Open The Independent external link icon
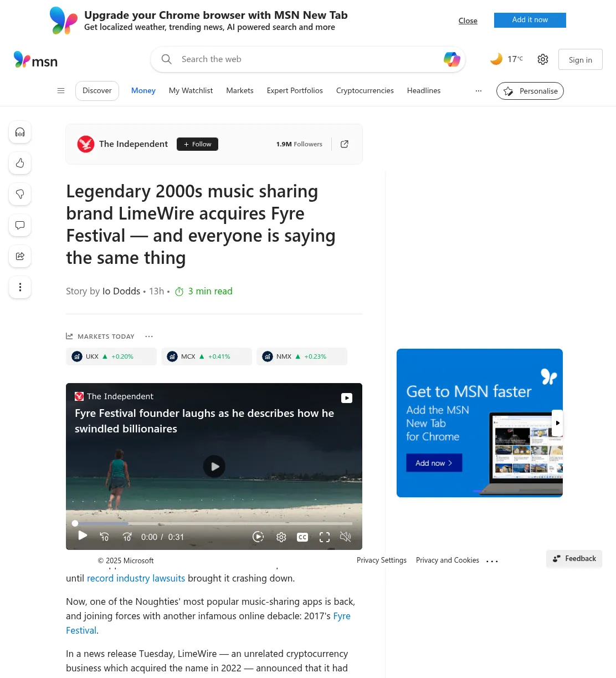The height and width of the screenshot is (678, 616). (x=344, y=144)
